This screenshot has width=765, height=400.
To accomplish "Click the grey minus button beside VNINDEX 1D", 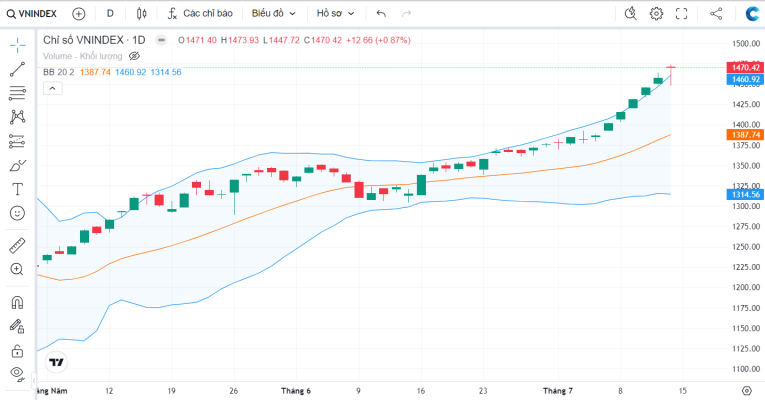I will coord(161,40).
